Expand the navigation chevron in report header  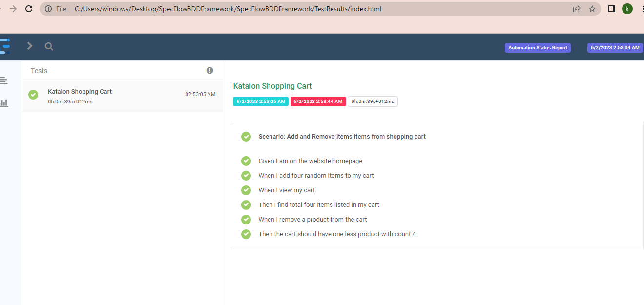30,46
